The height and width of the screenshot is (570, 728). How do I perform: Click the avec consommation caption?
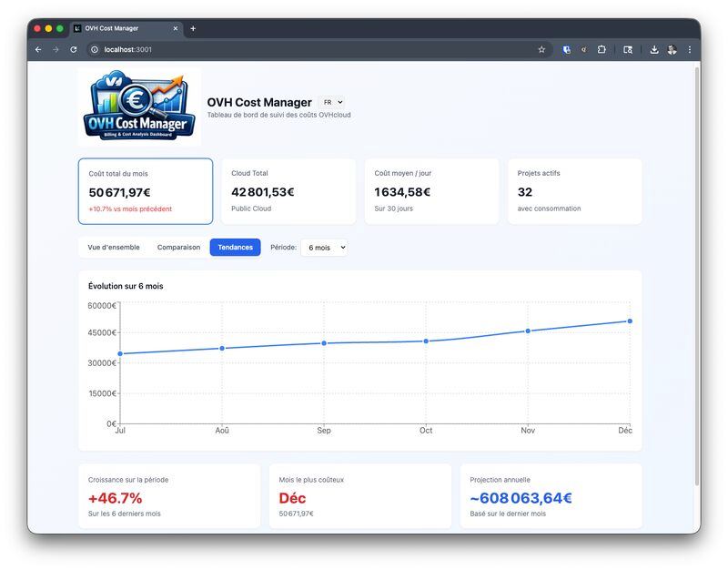pyautogui.click(x=549, y=209)
